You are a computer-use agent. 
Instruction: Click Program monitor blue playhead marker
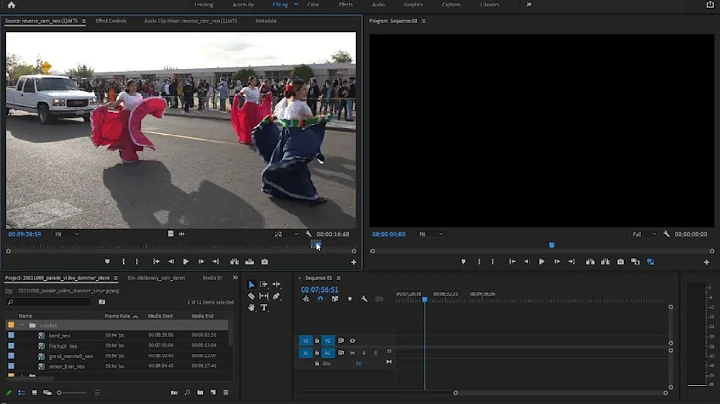pyautogui.click(x=551, y=245)
